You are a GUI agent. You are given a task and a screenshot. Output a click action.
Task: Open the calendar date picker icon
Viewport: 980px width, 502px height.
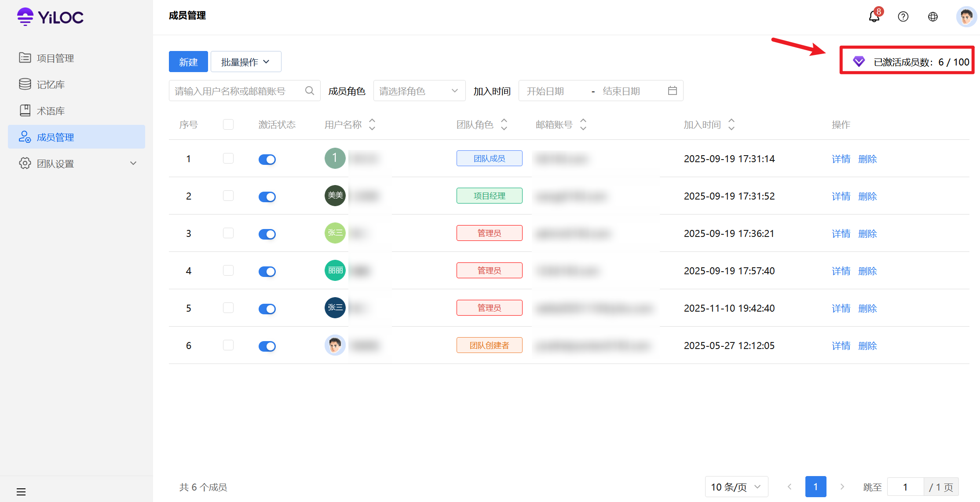[x=672, y=91]
